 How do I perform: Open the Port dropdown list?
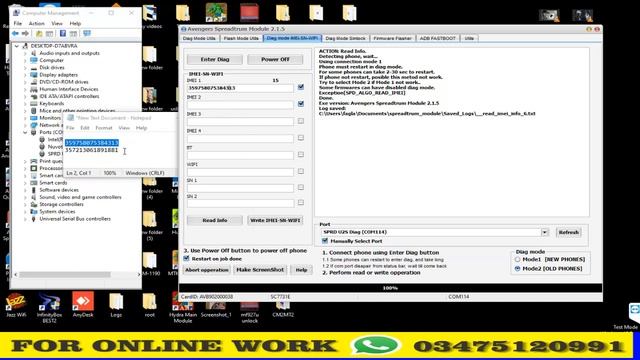point(544,232)
